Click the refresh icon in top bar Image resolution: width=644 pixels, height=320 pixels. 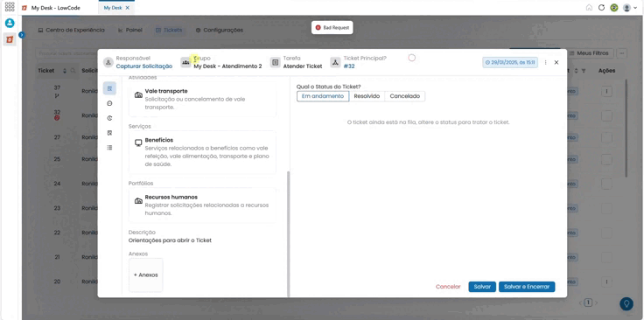pyautogui.click(x=601, y=7)
